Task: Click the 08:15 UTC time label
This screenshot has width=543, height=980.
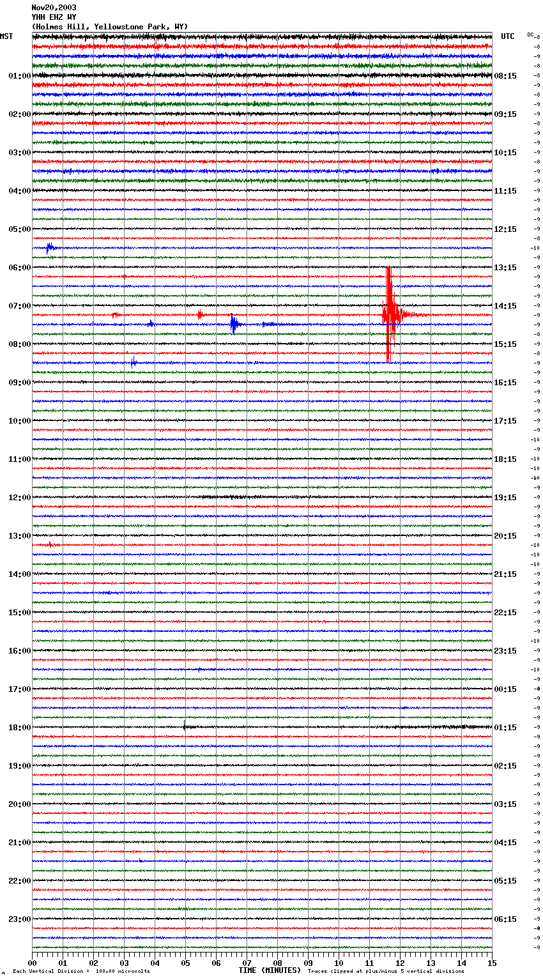Action: tap(505, 76)
